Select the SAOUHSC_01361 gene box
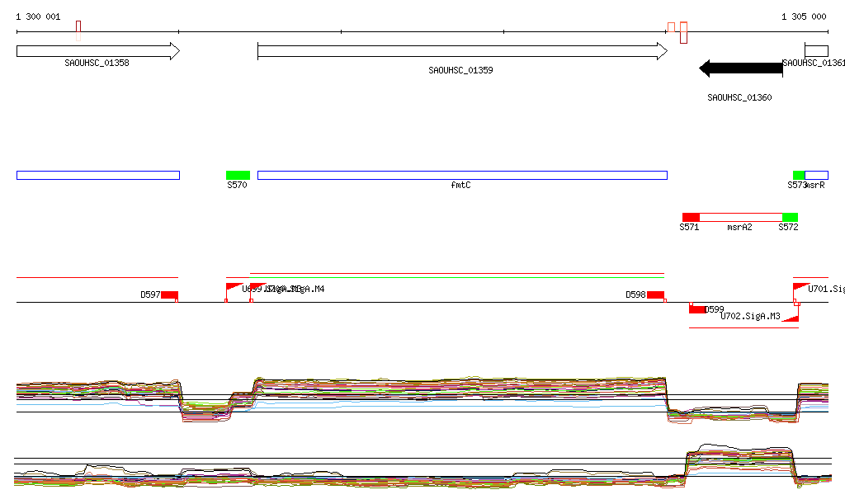The width and height of the screenshot is (845, 504). (816, 51)
